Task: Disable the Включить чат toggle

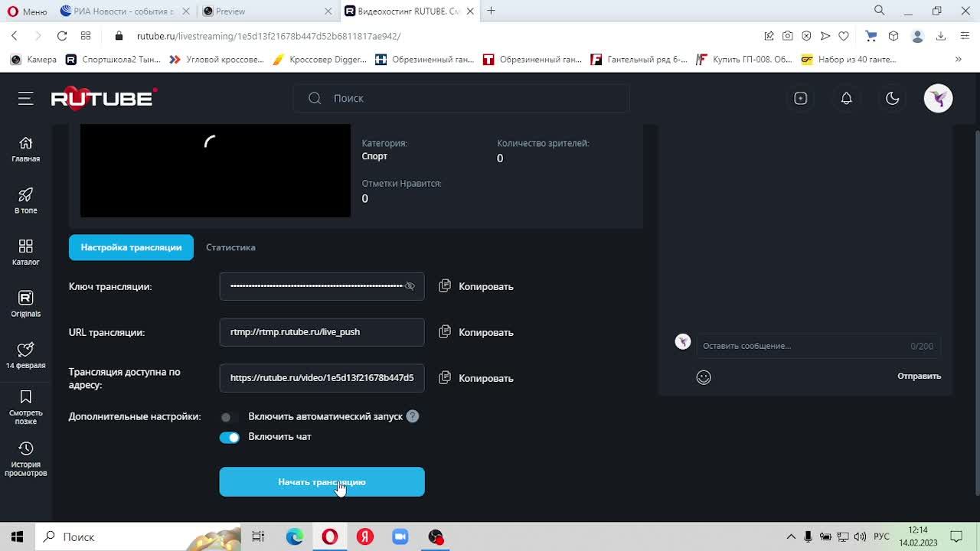Action: pos(229,437)
